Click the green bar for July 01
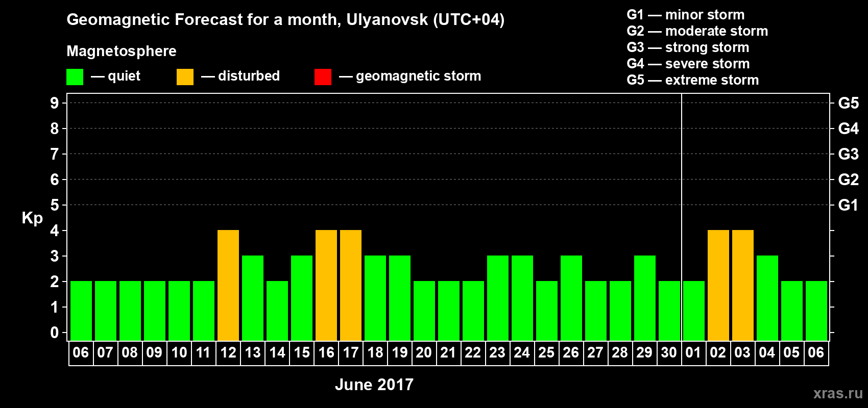Screen dimensions: 868x408 694,311
